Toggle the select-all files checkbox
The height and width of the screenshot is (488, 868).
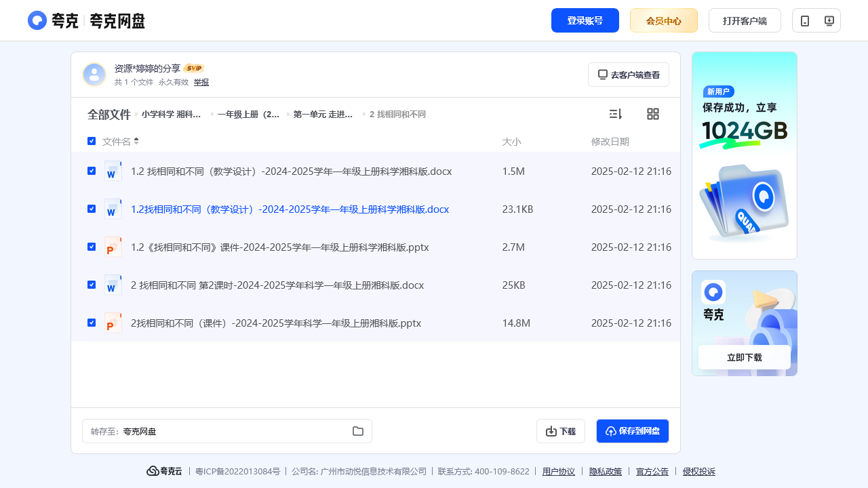[x=92, y=141]
